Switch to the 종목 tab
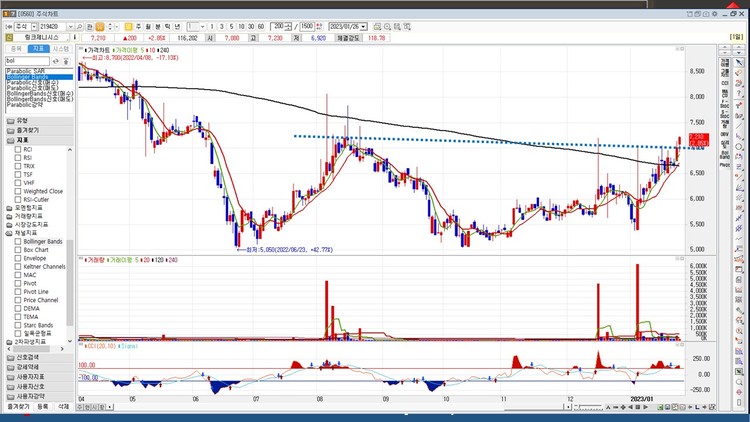This screenshot has height=422, width=750. pyautogui.click(x=16, y=49)
